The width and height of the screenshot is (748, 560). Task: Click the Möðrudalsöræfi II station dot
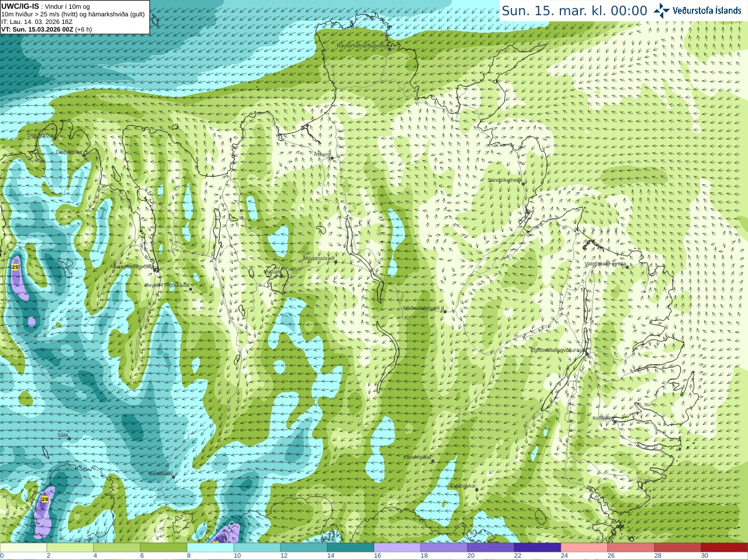[445, 312]
